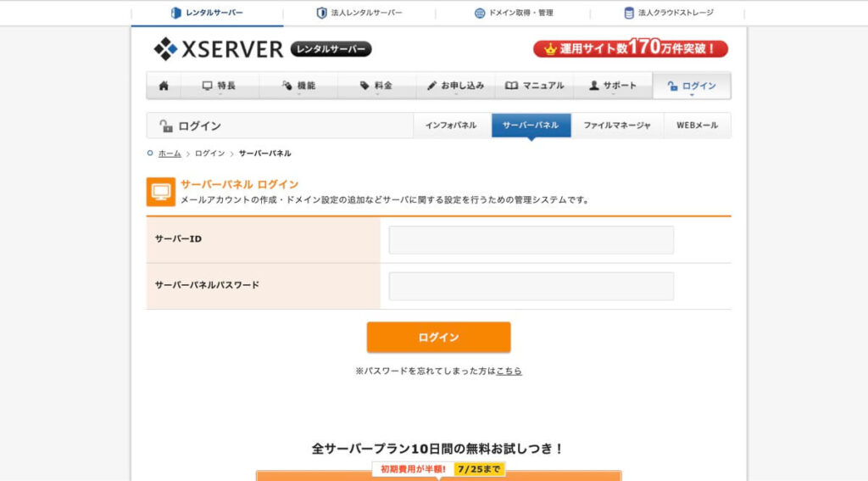Open the 料金 pricing menu
This screenshot has height=481, width=868.
pyautogui.click(x=377, y=86)
